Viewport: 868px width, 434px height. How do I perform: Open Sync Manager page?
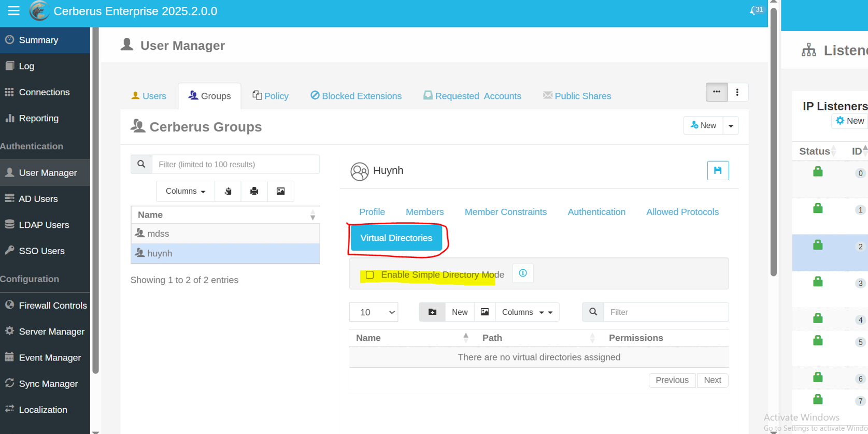tap(45, 384)
